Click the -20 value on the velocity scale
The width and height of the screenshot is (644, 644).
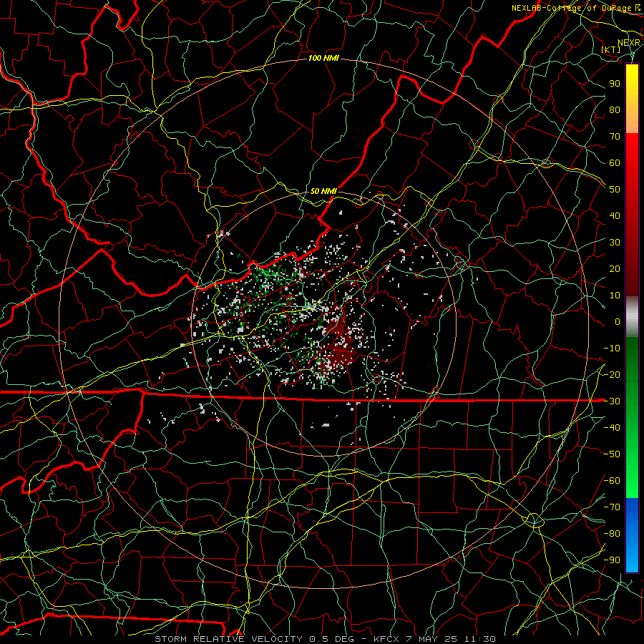click(612, 375)
